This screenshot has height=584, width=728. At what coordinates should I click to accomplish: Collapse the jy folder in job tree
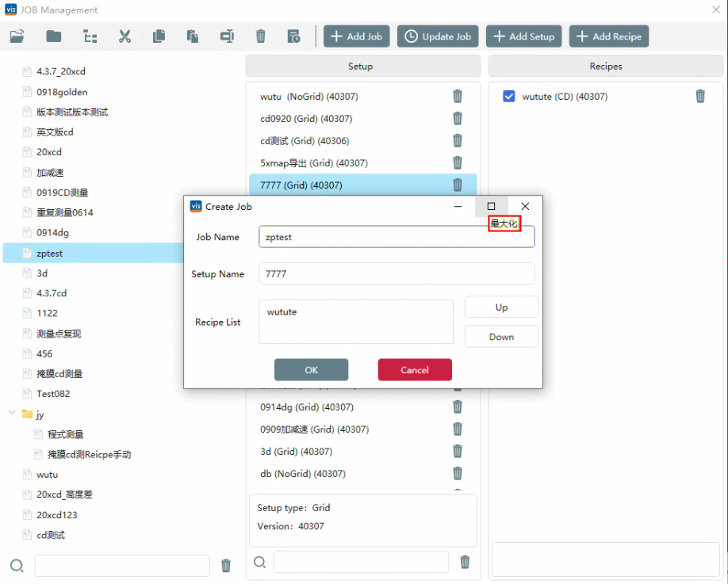[x=12, y=414]
